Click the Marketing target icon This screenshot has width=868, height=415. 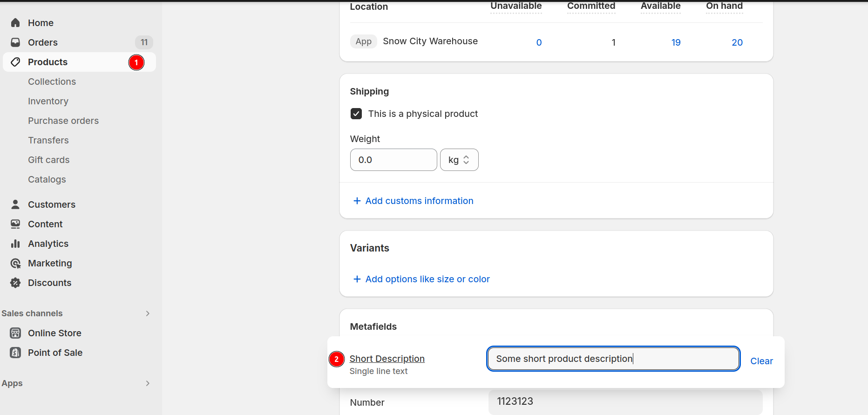pos(15,263)
